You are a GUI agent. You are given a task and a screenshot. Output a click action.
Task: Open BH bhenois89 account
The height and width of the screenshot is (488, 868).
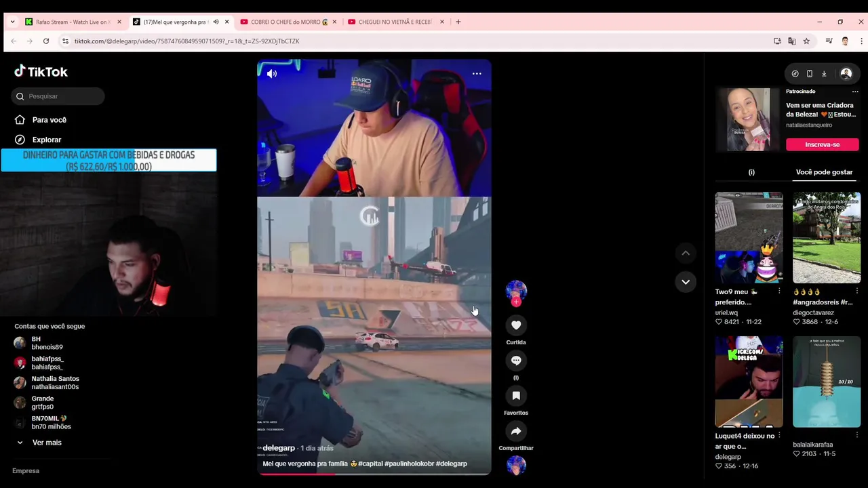(x=39, y=343)
